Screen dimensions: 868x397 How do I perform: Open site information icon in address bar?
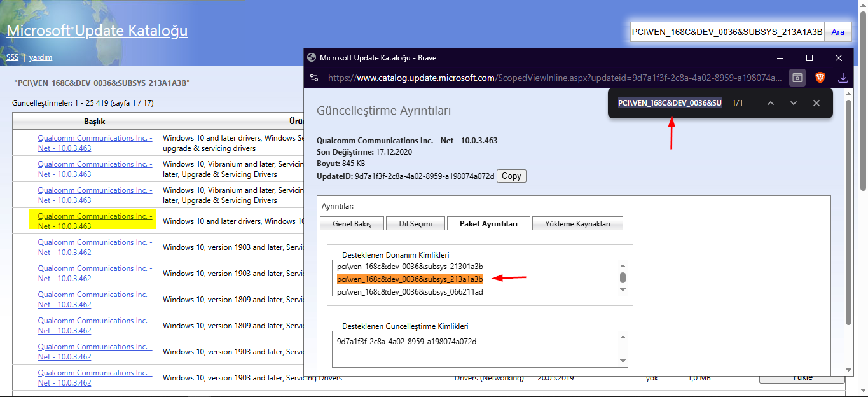(314, 78)
